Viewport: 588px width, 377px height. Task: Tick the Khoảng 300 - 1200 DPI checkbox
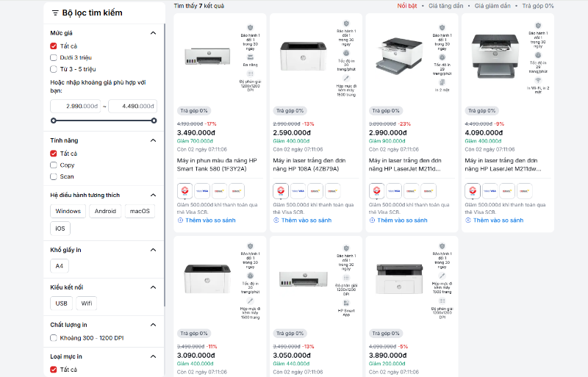[x=54, y=338]
